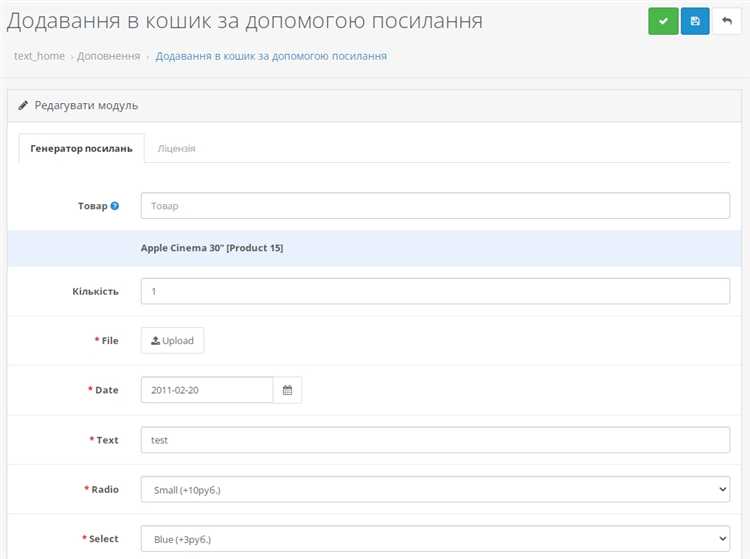The image size is (750, 559).
Task: Select the Генератор посилань tab
Action: pyautogui.click(x=81, y=148)
